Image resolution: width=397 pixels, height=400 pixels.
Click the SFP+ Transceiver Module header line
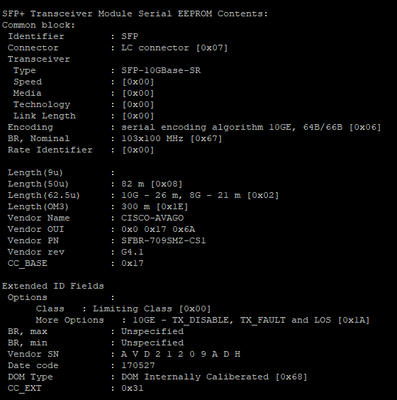pos(135,14)
